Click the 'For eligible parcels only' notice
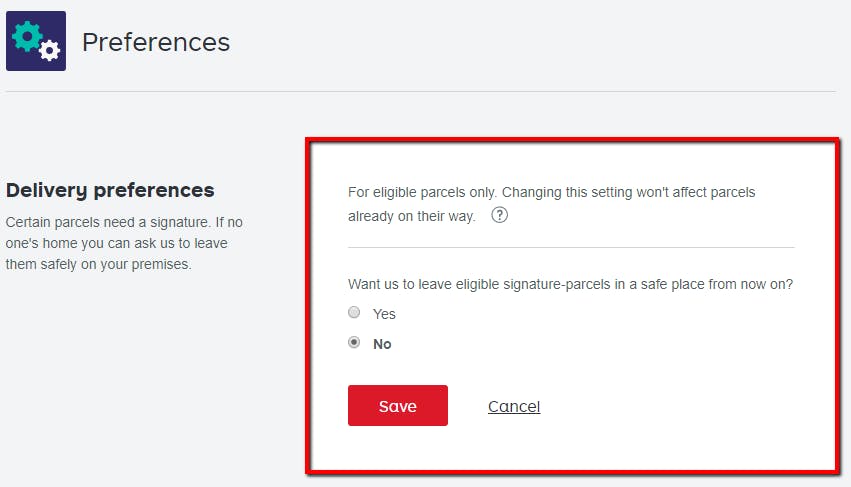The height and width of the screenshot is (487, 851). click(551, 192)
